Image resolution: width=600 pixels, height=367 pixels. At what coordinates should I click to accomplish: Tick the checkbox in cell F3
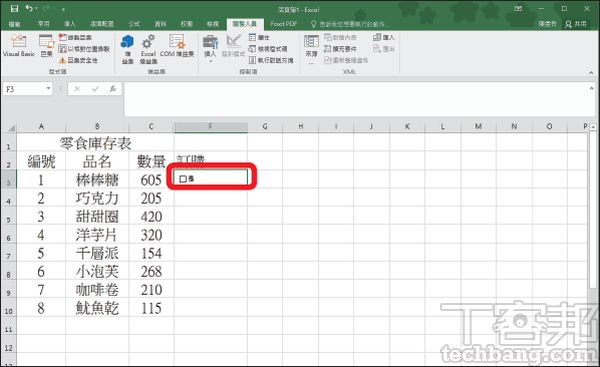(183, 179)
